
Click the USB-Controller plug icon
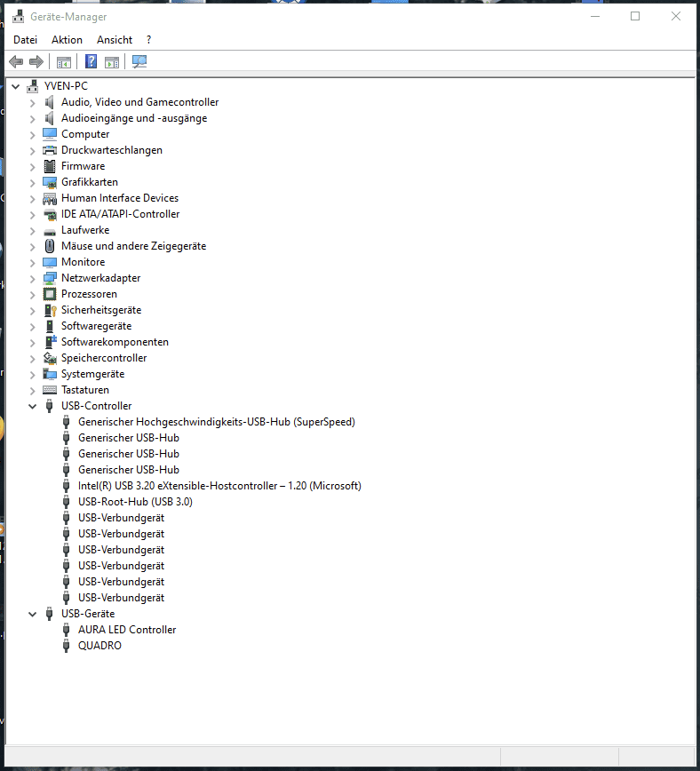49,406
